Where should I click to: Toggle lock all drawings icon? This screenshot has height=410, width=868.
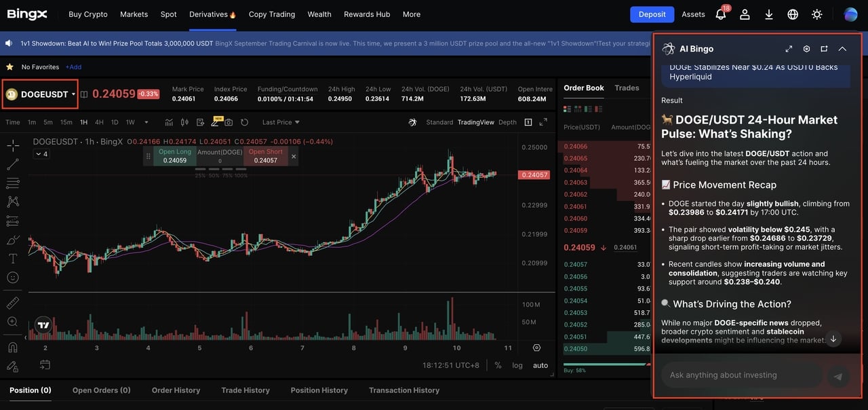click(12, 366)
